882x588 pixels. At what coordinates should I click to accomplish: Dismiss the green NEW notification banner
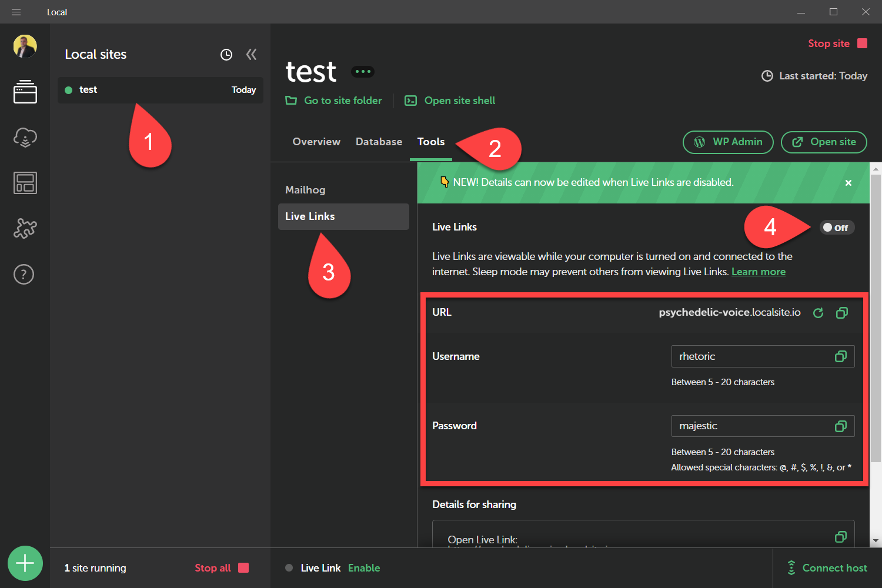tap(848, 183)
